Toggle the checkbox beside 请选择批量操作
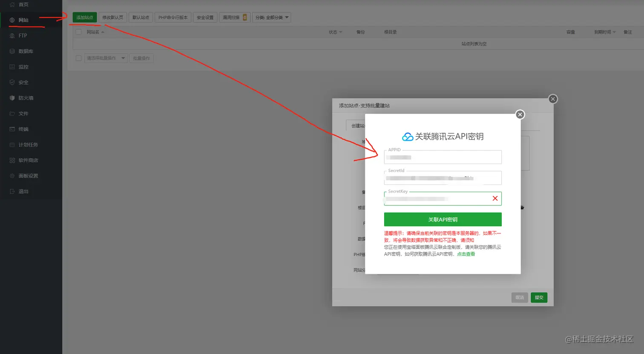644x354 pixels. coord(78,58)
